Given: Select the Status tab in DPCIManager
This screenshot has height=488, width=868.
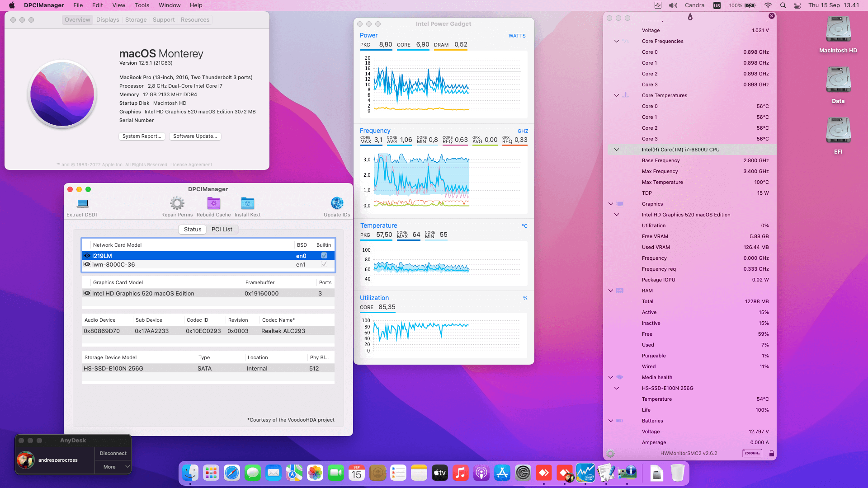Looking at the screenshot, I should coord(193,230).
